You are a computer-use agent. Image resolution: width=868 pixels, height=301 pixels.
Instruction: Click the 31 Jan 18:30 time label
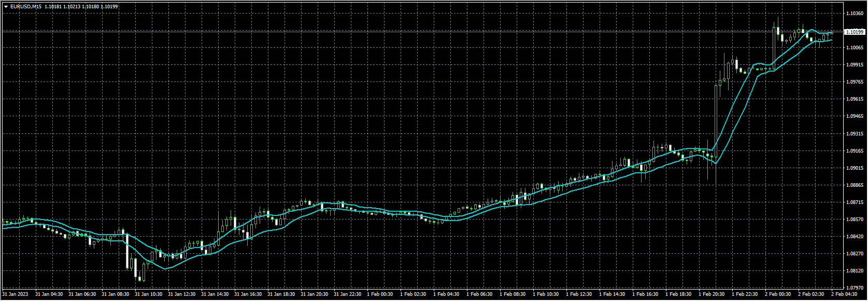pyautogui.click(x=281, y=294)
